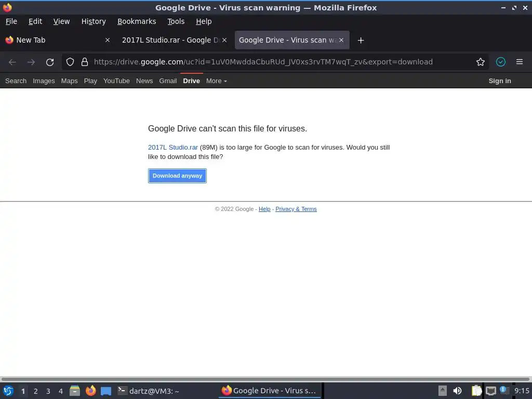Open the Bookmarks menu
The height and width of the screenshot is (399, 532).
pyautogui.click(x=137, y=21)
